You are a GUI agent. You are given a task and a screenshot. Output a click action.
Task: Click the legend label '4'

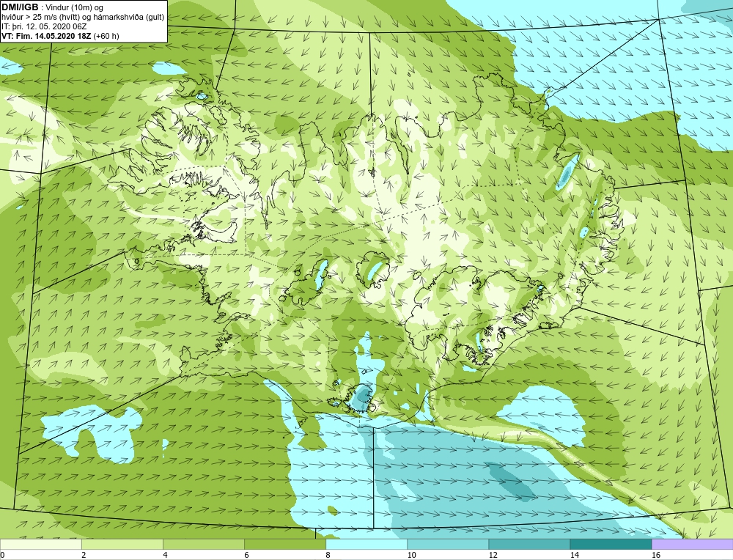click(165, 555)
